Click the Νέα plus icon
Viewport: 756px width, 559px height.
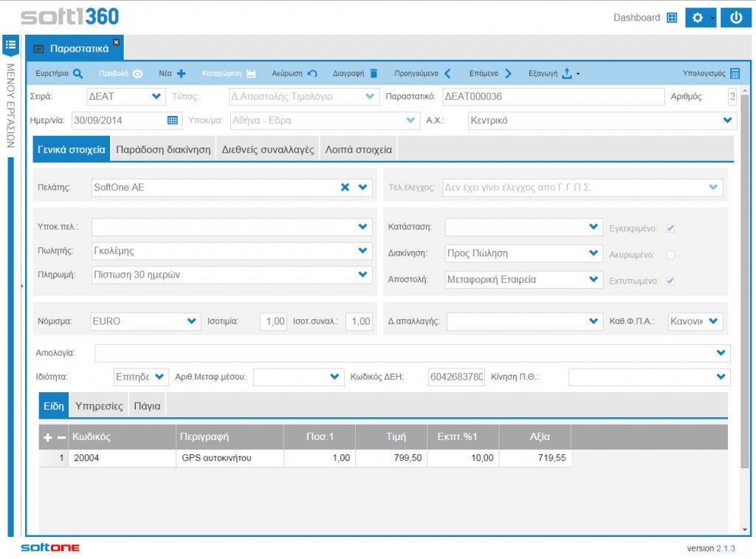point(182,73)
